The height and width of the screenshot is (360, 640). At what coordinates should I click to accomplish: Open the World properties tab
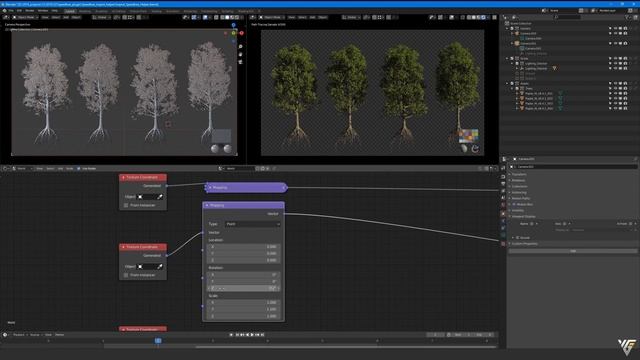click(503, 204)
